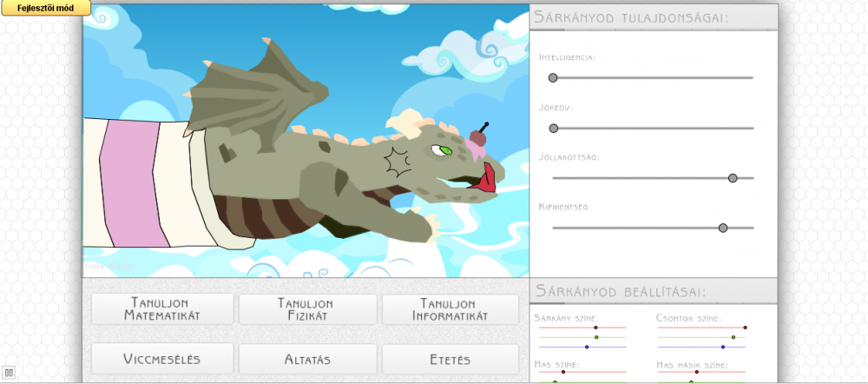Screen dimensions: 868x384
Task: Click the anger mark on dragon's cheek
Action: tap(398, 161)
